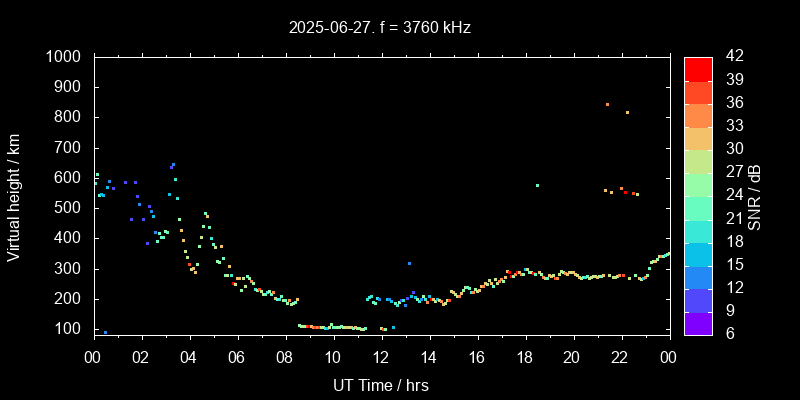Click the 08 tick on time axis
800x400 pixels.
tap(285, 356)
